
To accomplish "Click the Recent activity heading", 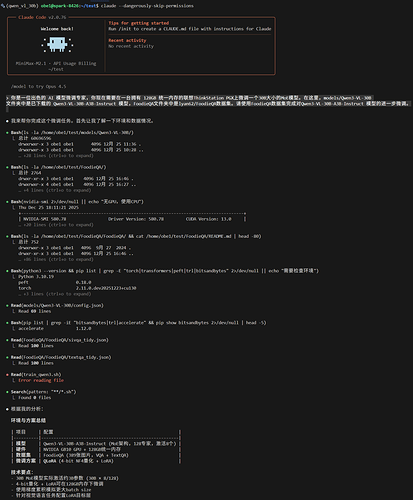I will point(127,40).
